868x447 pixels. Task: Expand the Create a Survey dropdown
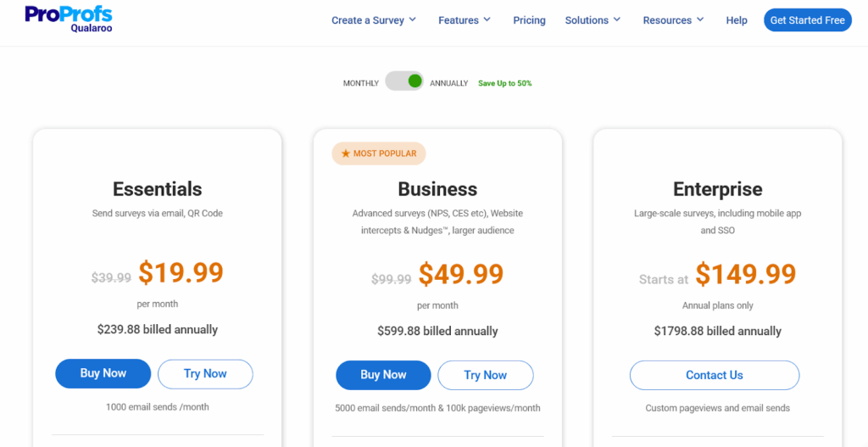click(x=374, y=20)
